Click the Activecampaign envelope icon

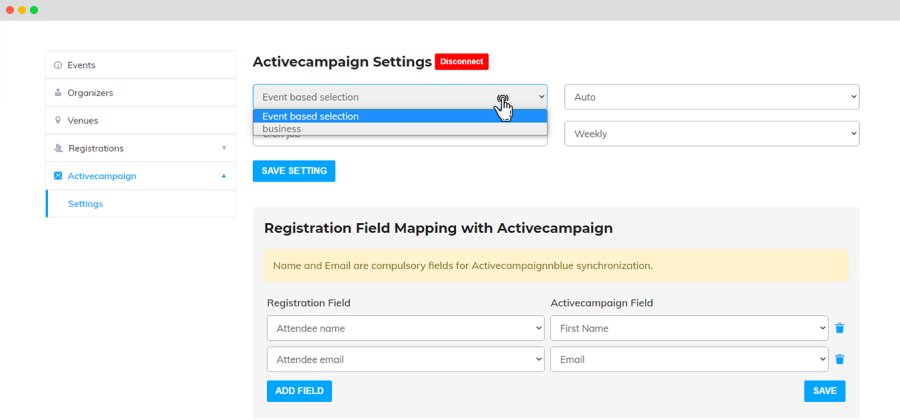[57, 176]
